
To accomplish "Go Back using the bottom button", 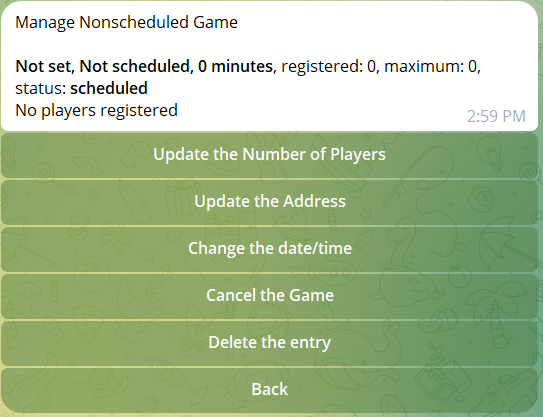I will (x=269, y=390).
